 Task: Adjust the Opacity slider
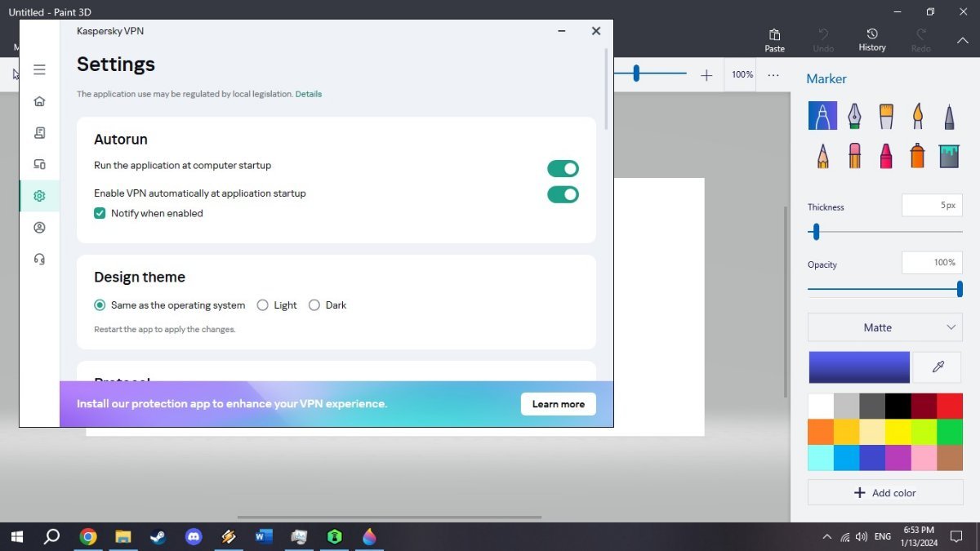click(960, 289)
